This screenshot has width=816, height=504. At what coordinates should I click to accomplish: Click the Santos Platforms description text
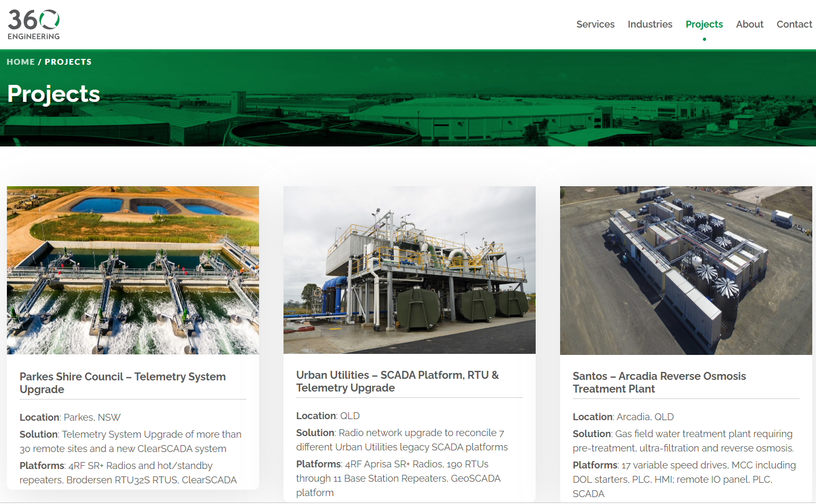pos(684,479)
